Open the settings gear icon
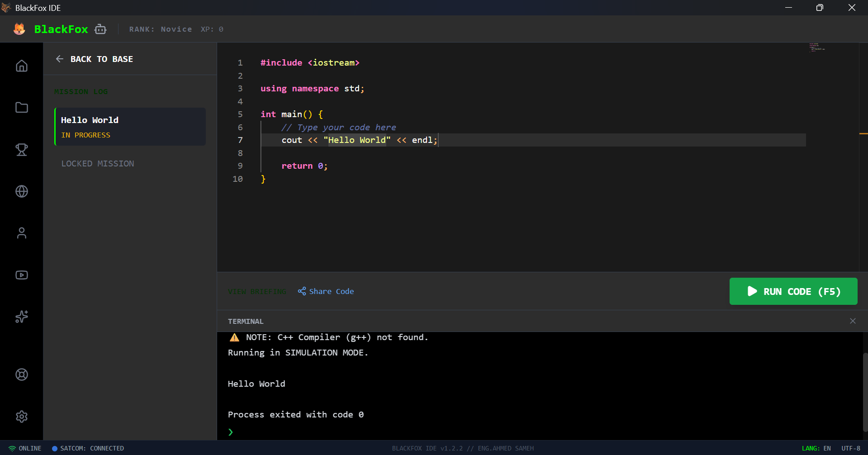 (x=22, y=417)
